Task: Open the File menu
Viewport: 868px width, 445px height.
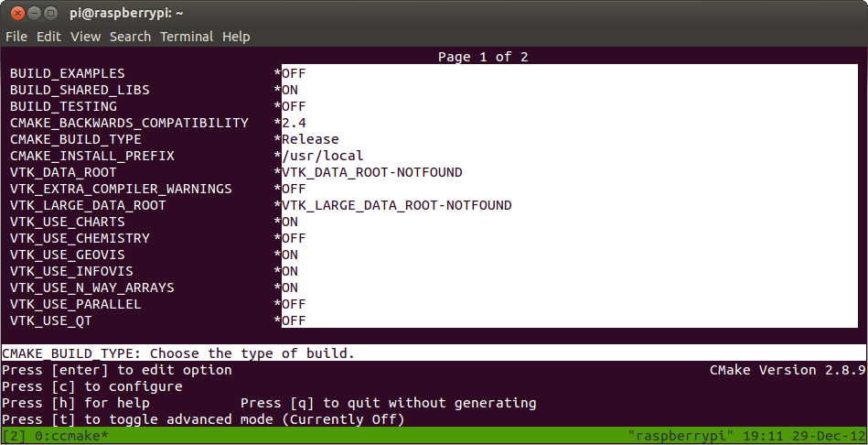Action: tap(16, 37)
